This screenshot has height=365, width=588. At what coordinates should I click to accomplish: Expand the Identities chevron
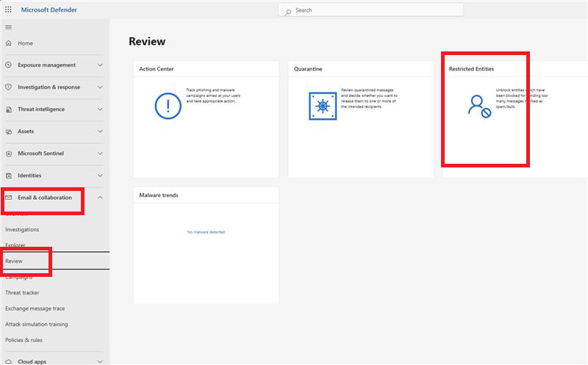(x=100, y=176)
